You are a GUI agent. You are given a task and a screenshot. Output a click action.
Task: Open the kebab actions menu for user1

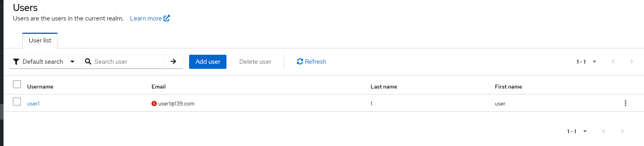point(625,103)
